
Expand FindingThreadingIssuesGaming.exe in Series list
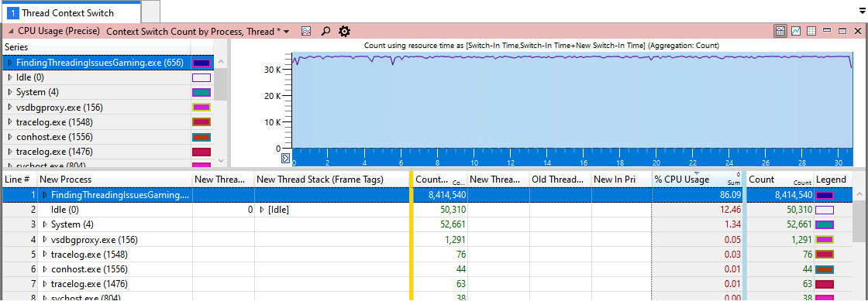(9, 63)
